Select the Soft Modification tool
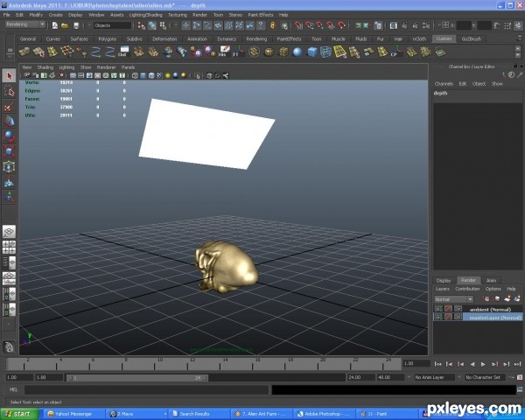This screenshot has width=525, height=420. coord(9,182)
